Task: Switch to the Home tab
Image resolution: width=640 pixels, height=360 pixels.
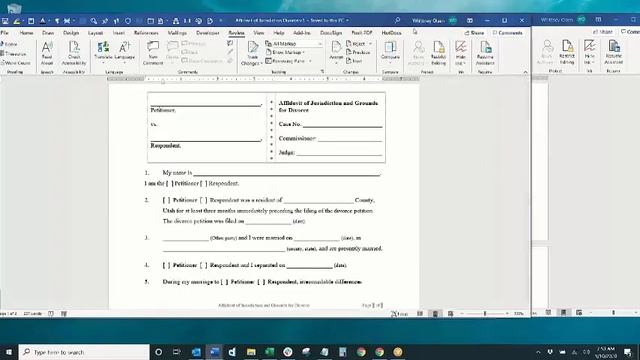Action: click(x=27, y=33)
